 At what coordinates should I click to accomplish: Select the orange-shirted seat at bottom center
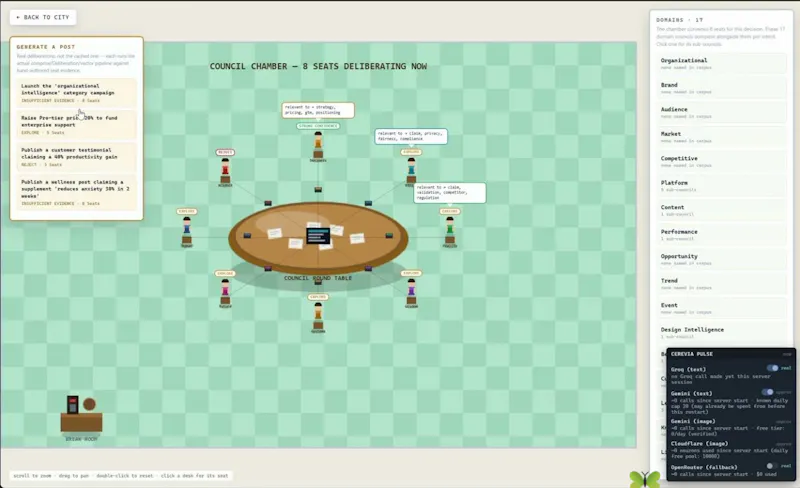pos(318,316)
